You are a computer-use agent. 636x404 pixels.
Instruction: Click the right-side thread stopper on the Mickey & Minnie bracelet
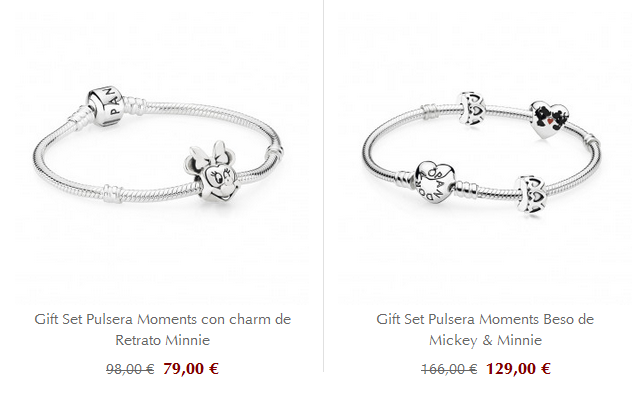pyautogui.click(x=593, y=144)
